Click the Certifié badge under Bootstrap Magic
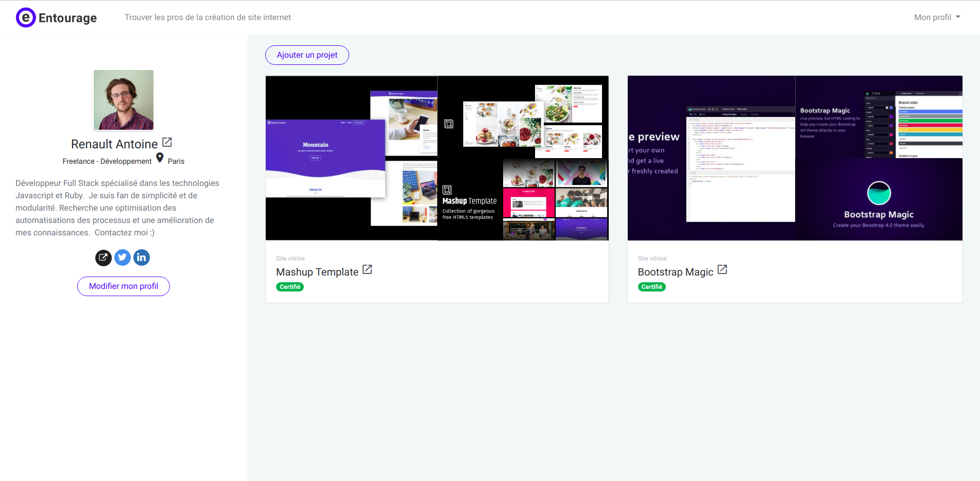980x481 pixels. click(652, 287)
